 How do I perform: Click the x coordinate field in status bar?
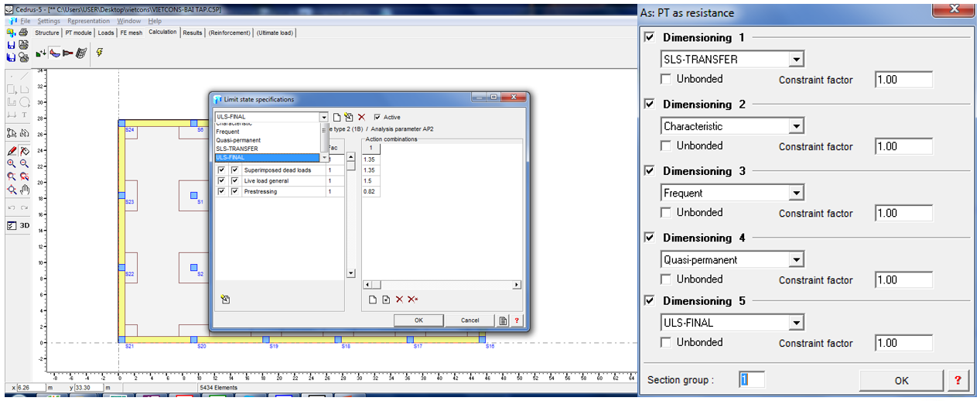31,387
